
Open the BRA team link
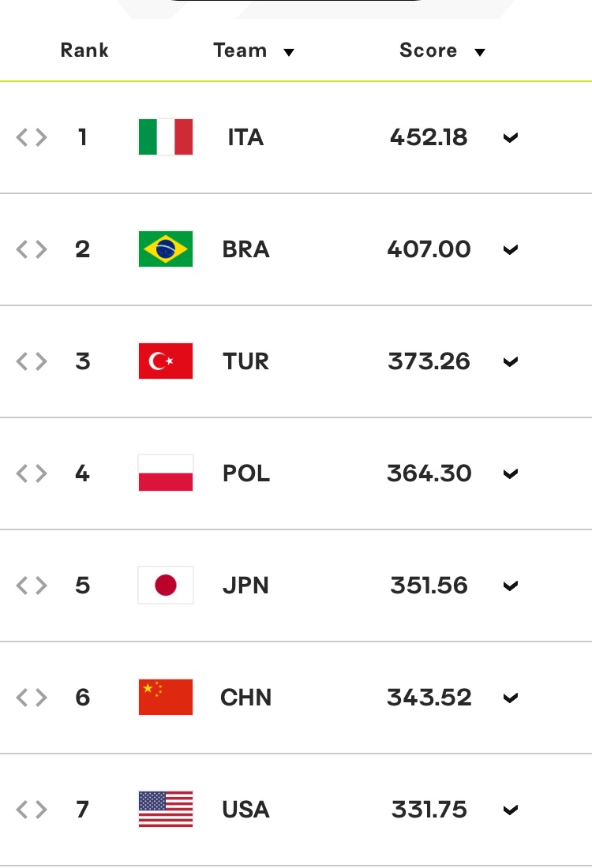(x=245, y=249)
